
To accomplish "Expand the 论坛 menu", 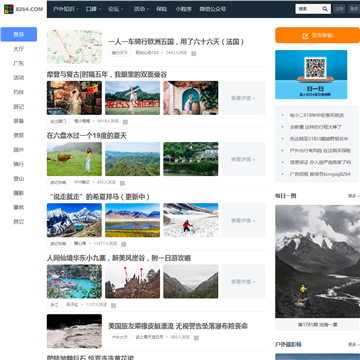I will 115,9.
